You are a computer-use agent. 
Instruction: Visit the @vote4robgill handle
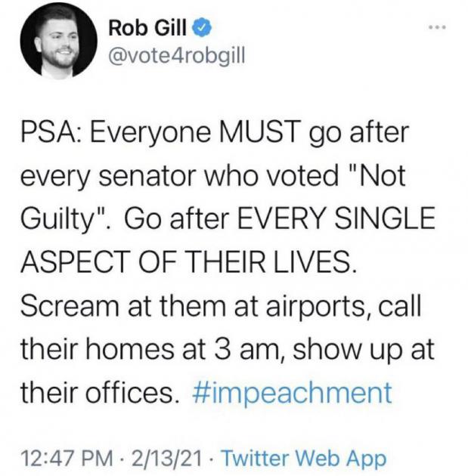click(176, 56)
